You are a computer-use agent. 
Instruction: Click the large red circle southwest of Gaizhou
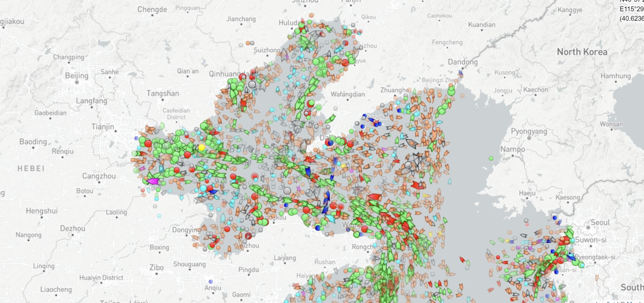tap(345, 63)
